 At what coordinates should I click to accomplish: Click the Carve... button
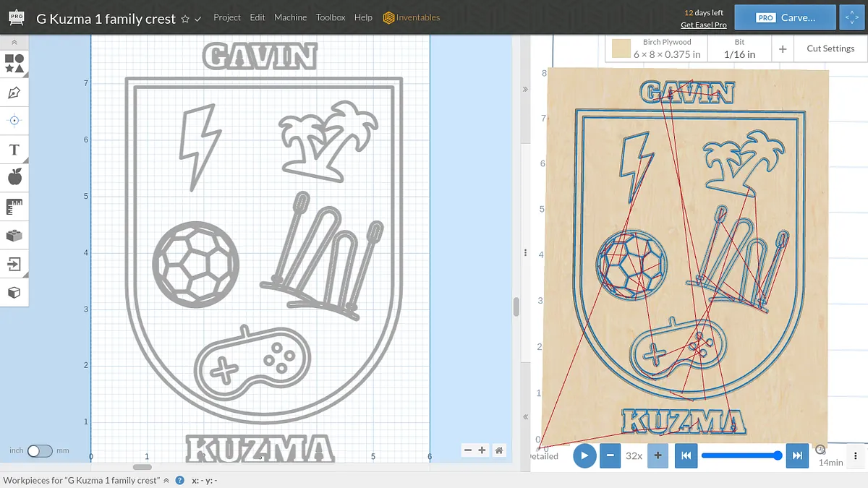[x=785, y=17]
